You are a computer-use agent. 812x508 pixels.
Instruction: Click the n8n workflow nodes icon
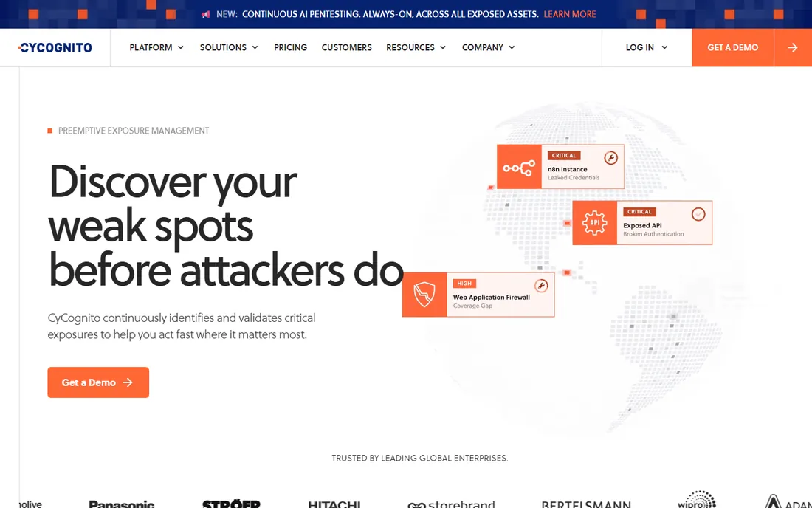519,168
